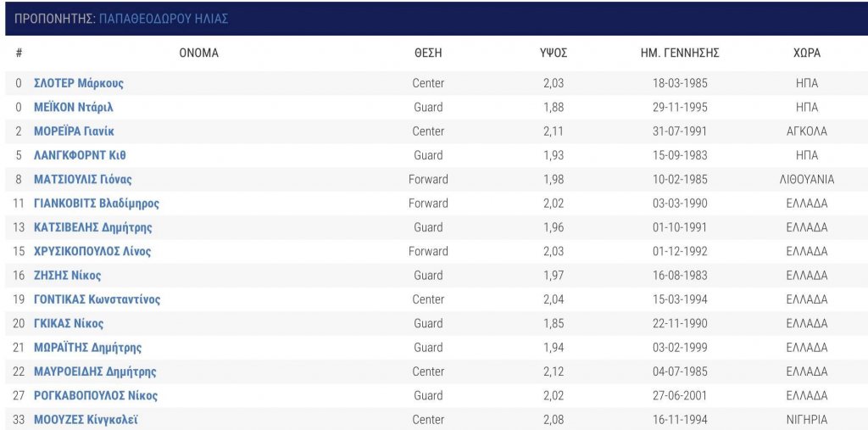Open ΓΟΝΤΙΚΑΣ Κωνσταντίνος profile
The width and height of the screenshot is (868, 430).
(x=97, y=299)
